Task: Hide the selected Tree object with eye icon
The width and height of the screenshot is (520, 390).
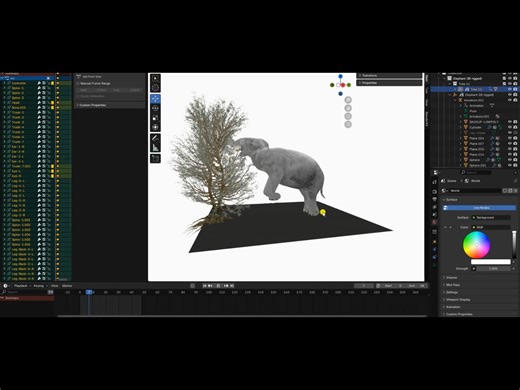Action: point(510,89)
